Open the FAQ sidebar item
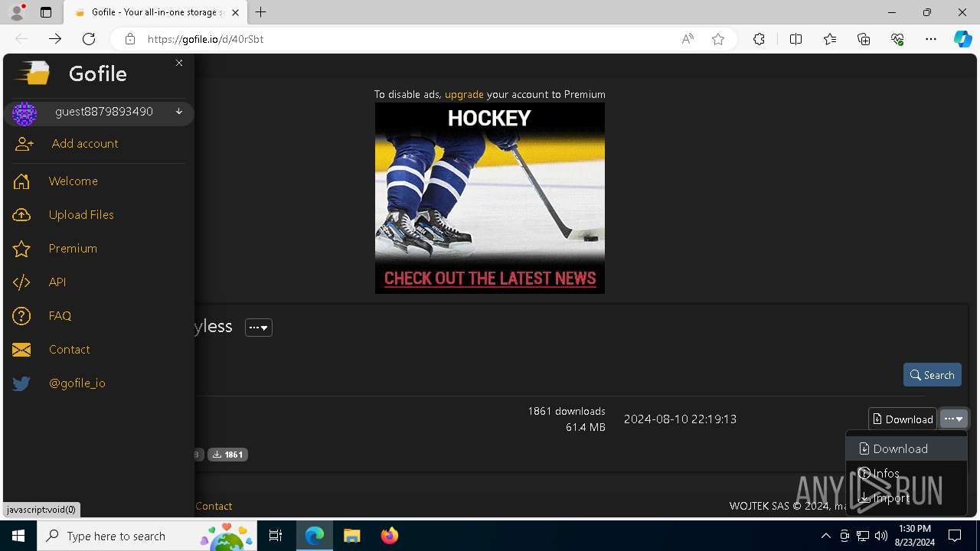Screen dimensions: 980x551 pyautogui.click(x=60, y=316)
